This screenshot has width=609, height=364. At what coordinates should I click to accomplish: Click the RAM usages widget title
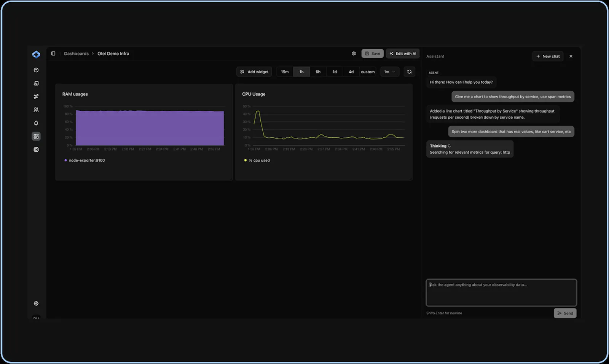(75, 94)
